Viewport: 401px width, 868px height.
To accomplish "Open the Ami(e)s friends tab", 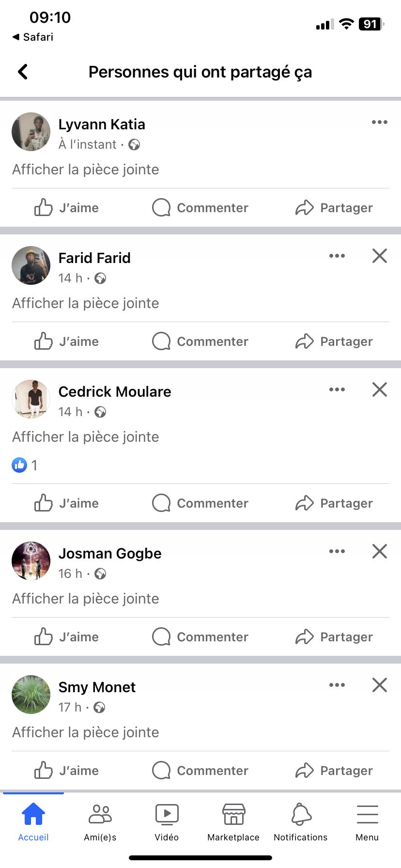I will (100, 822).
